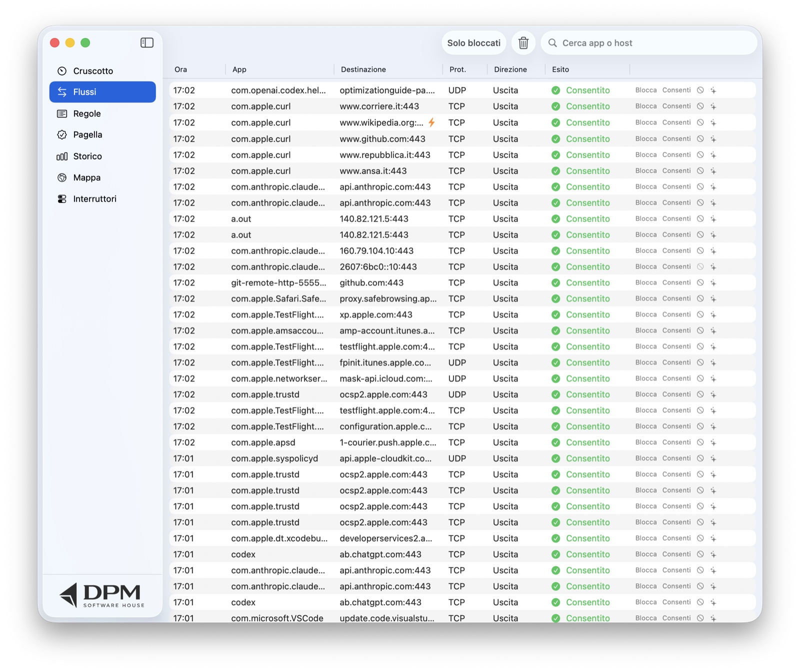
Task: Click Blocca in the www.corriere.it row
Action: click(x=646, y=106)
